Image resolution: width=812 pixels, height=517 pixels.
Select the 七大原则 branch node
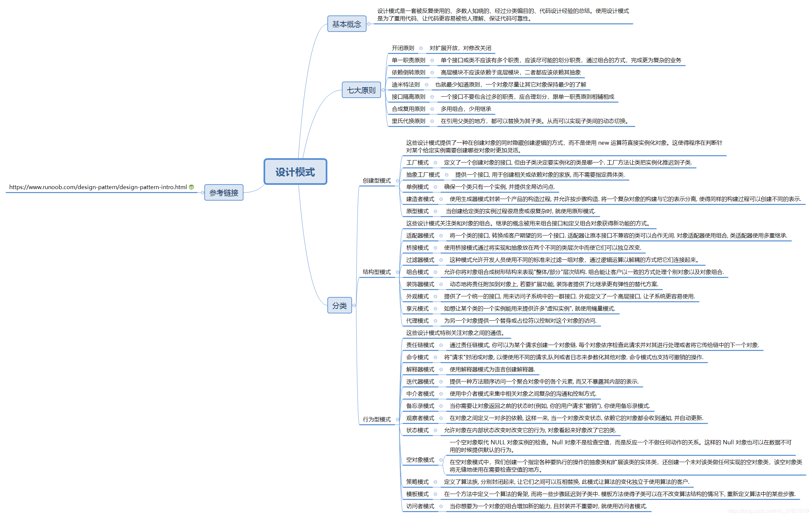coord(361,90)
